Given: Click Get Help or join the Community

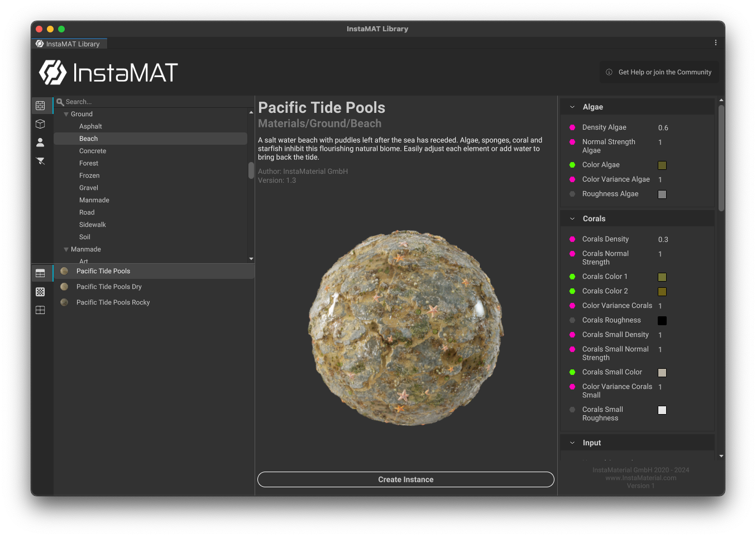Looking at the screenshot, I should pos(659,72).
